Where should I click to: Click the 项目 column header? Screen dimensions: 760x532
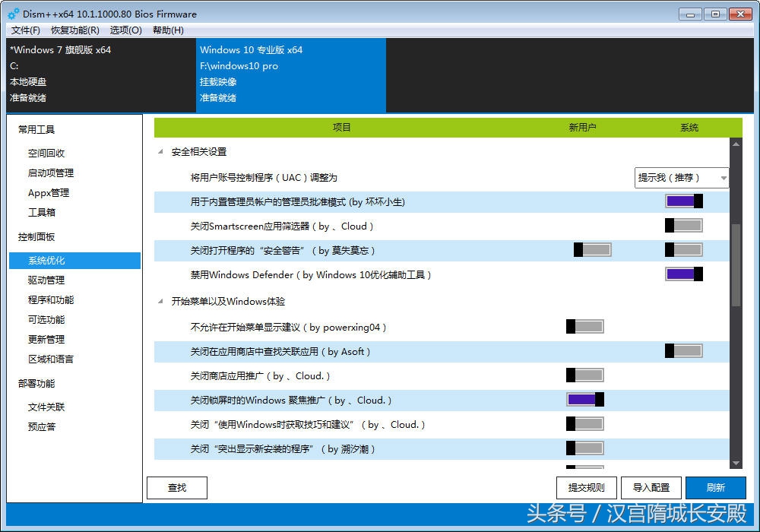click(341, 128)
